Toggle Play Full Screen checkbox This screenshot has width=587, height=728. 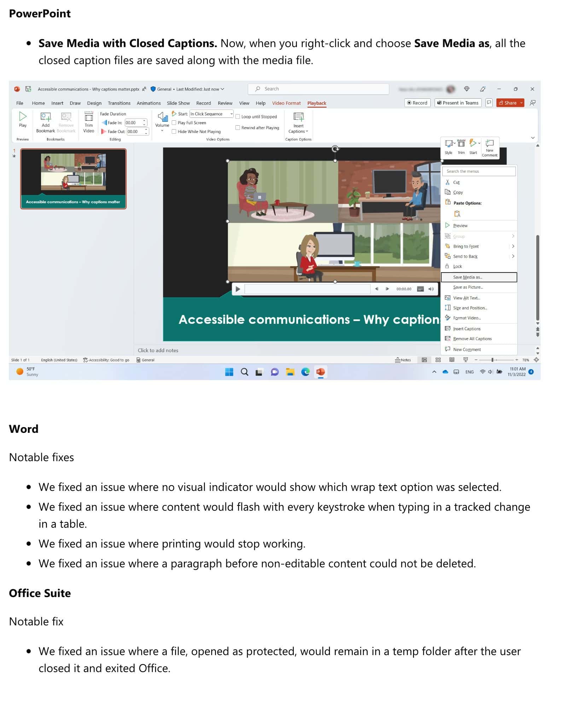click(x=174, y=123)
